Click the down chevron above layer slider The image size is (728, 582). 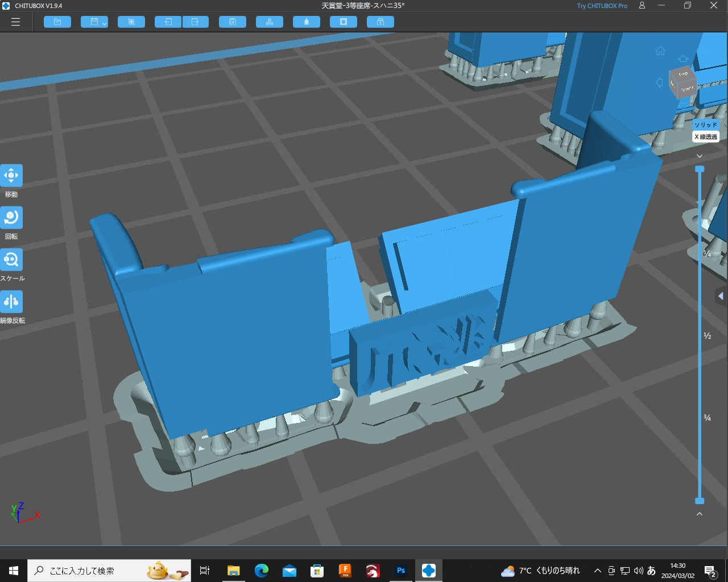coord(700,156)
